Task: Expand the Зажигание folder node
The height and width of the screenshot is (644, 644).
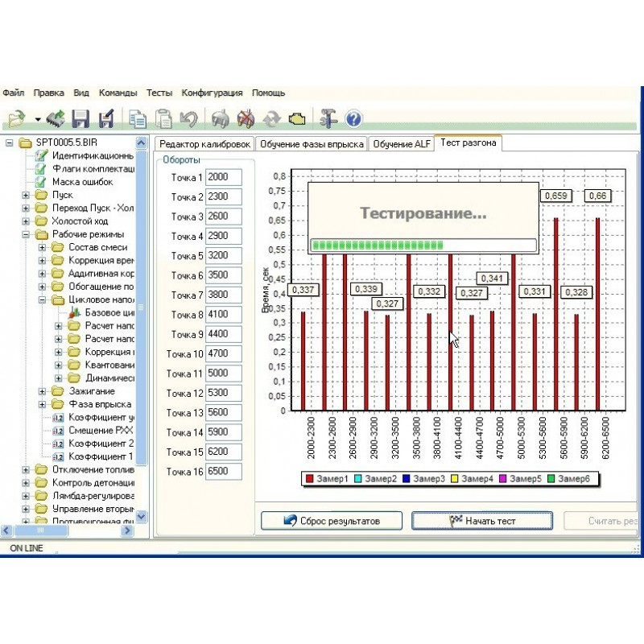Action: (x=43, y=391)
